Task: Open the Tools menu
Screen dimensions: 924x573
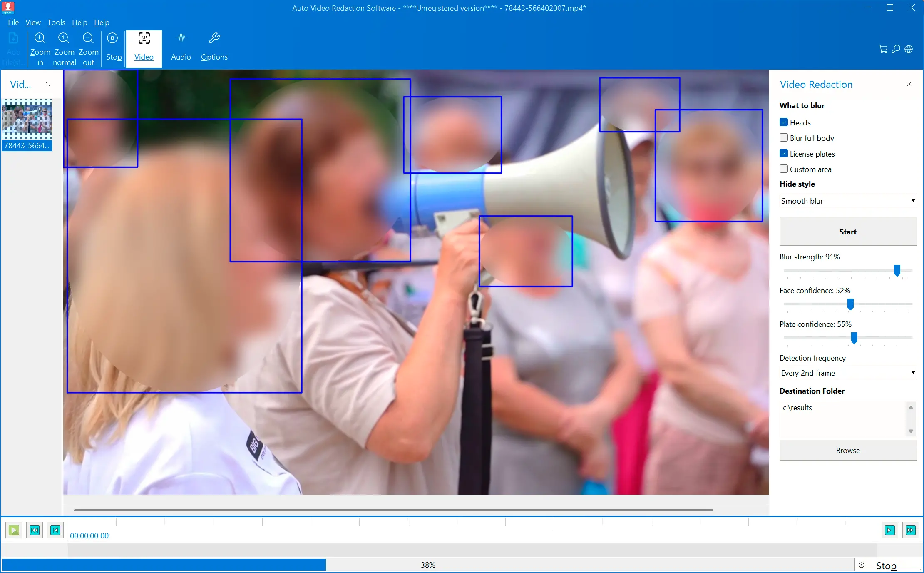Action: (56, 22)
